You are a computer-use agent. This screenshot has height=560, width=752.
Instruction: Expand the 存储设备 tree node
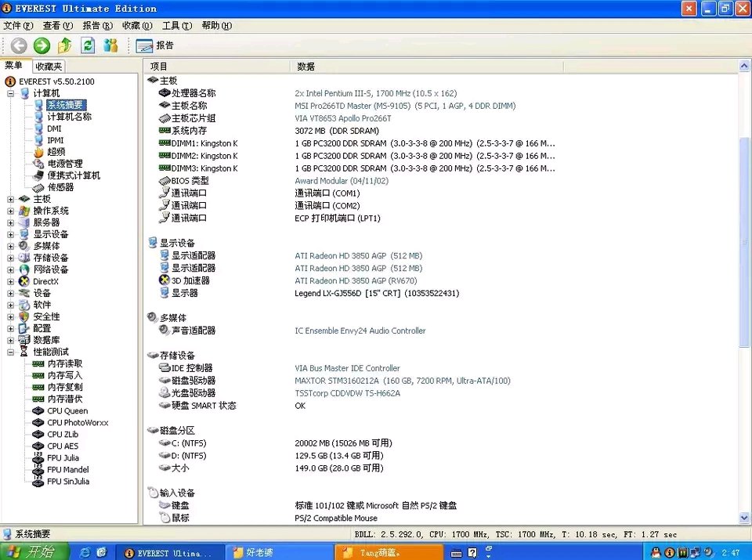[x=10, y=258]
